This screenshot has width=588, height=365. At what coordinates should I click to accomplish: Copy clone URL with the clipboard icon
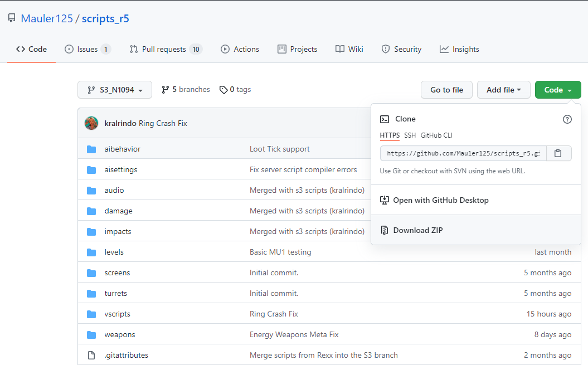click(558, 153)
